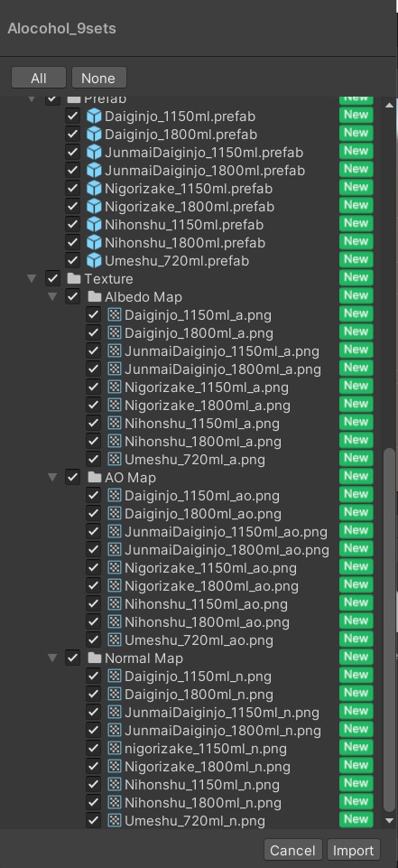Click the Umeshu_720ml_n.png texture icon
Viewport: 398px width, 868px height.
(x=114, y=820)
